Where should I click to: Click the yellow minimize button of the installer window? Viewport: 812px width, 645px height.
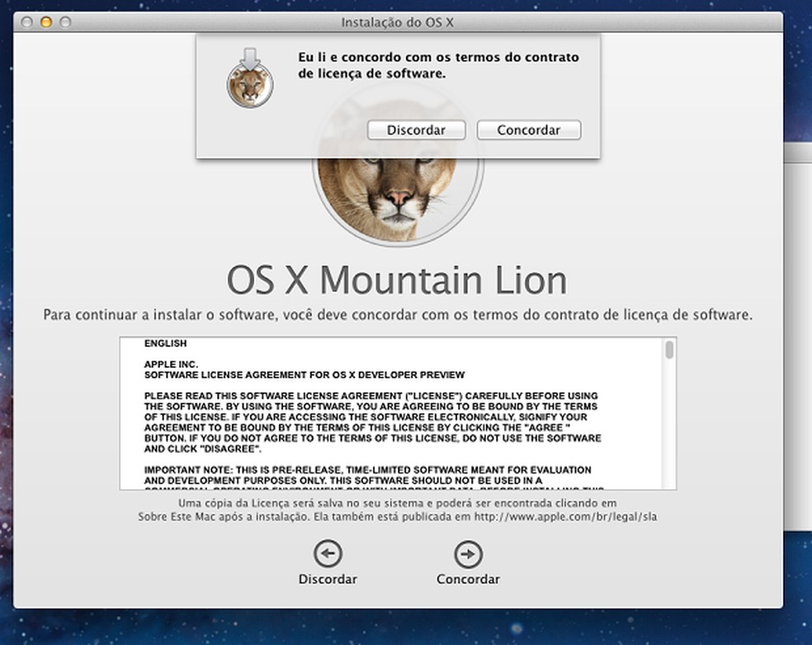[x=46, y=21]
